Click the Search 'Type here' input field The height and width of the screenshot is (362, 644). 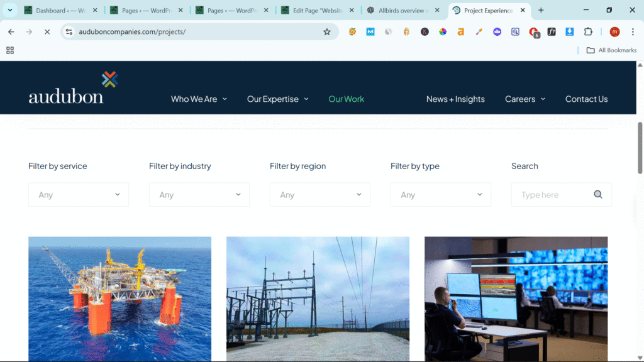click(x=553, y=195)
